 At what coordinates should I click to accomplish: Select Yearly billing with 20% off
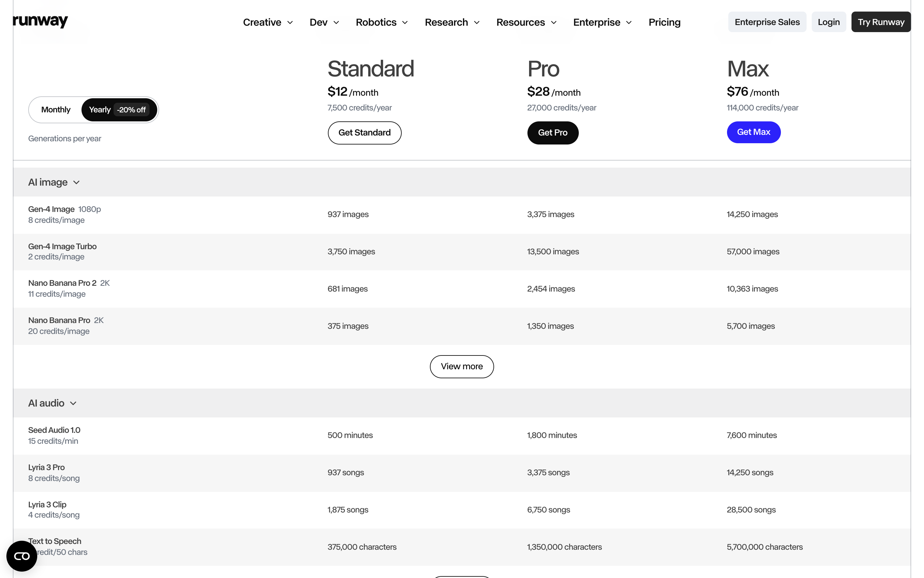(119, 110)
